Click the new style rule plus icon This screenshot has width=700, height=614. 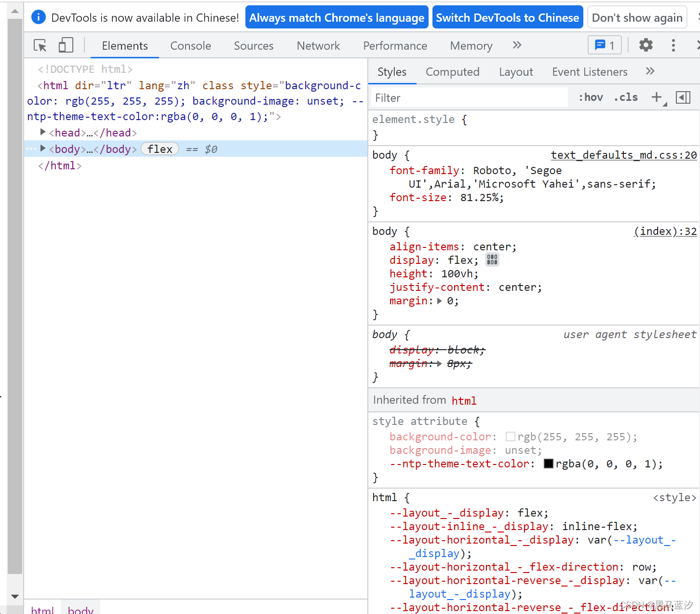657,97
